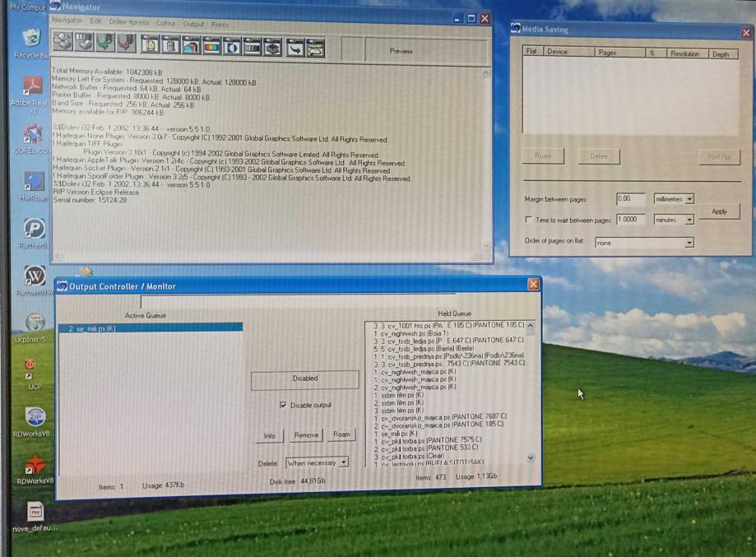Click the Apply button in Media Saving
The height and width of the screenshot is (557, 756).
[x=719, y=211]
